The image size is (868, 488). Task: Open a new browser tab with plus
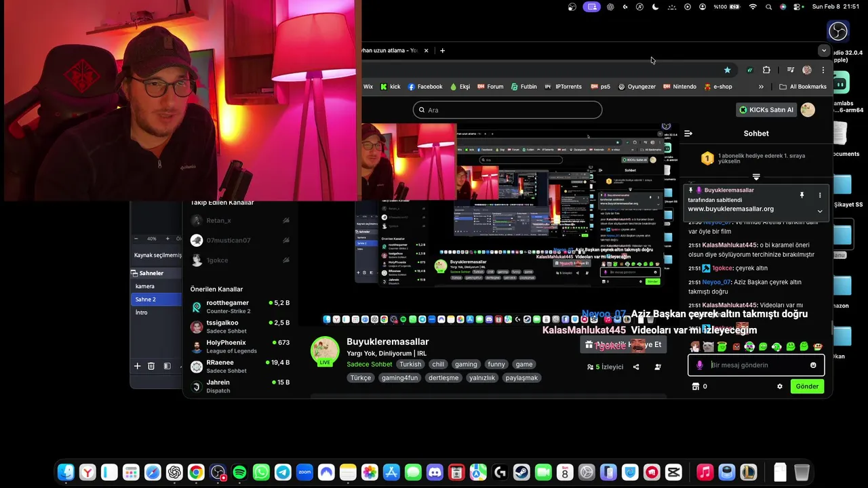click(x=442, y=50)
